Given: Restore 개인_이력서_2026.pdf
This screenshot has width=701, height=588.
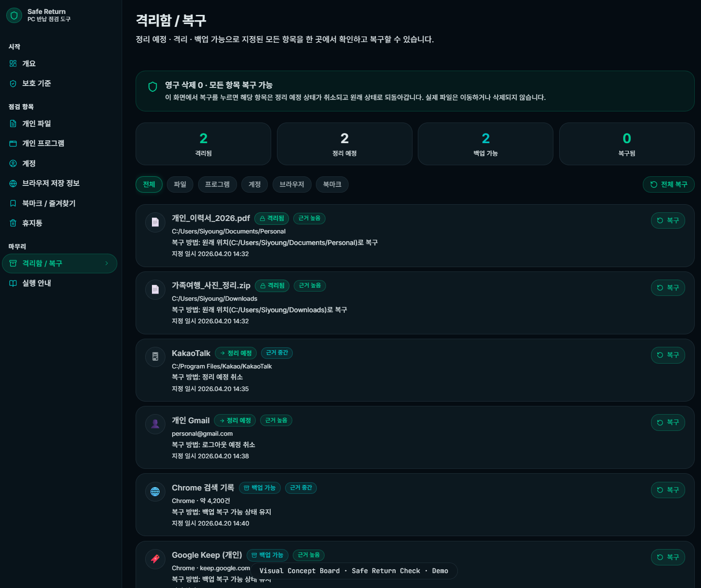Looking at the screenshot, I should pyautogui.click(x=667, y=220).
